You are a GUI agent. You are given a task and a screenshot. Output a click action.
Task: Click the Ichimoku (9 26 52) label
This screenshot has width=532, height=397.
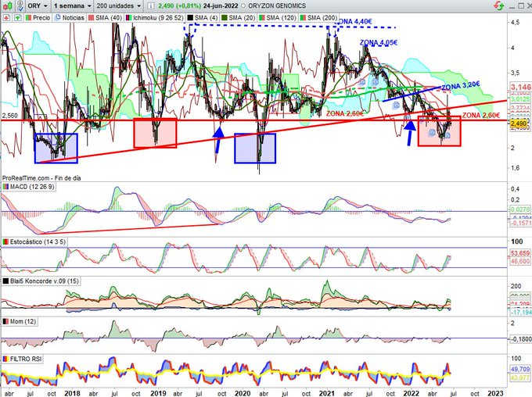coord(158,18)
